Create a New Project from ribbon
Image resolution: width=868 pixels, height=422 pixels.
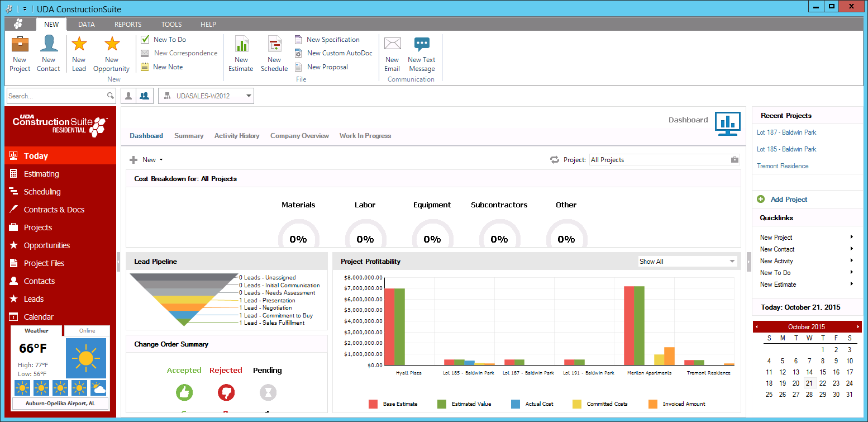tap(20, 54)
